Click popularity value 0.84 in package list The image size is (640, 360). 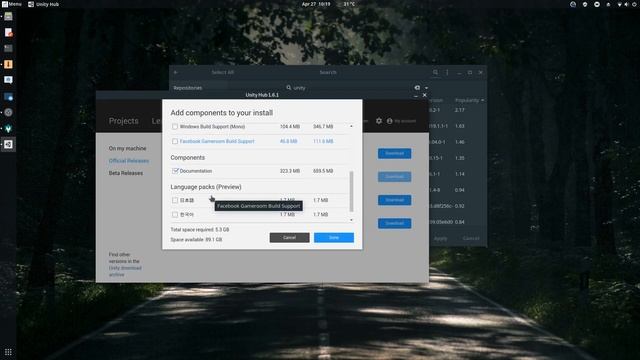tap(460, 222)
